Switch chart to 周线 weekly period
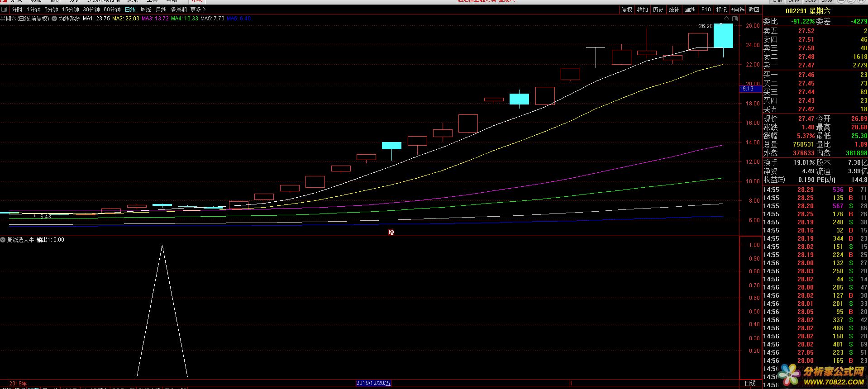The width and height of the screenshot is (868, 389). [146, 9]
